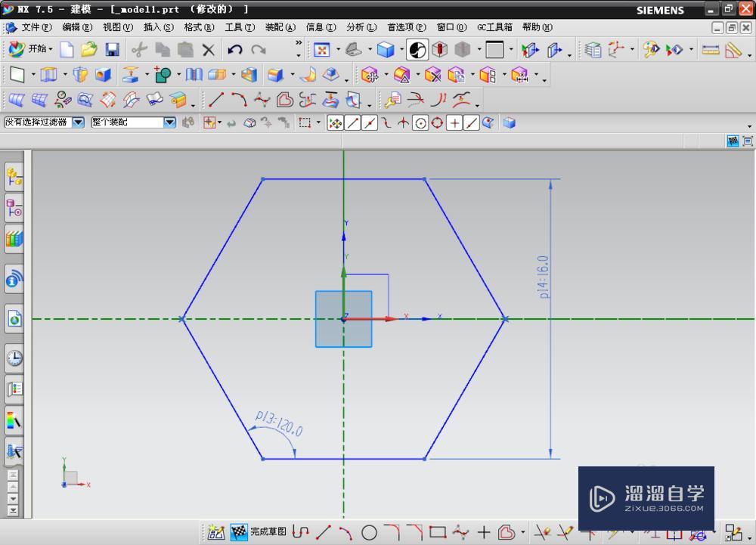The image size is (756, 545).
Task: Choose the Rectangle tool in the sketch toolbar
Action: click(437, 532)
